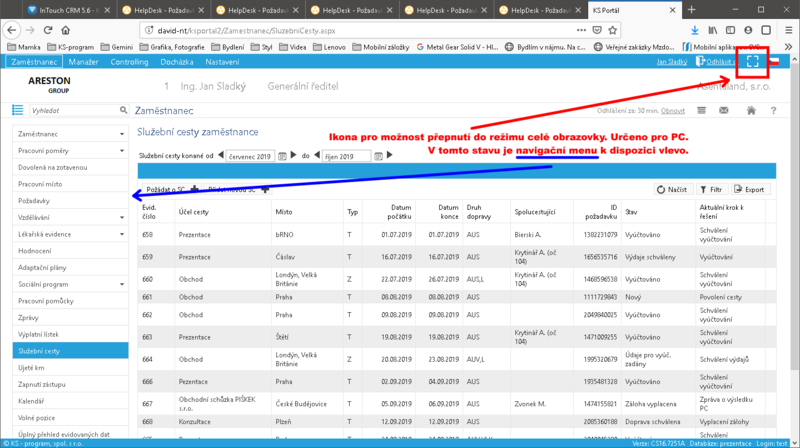Screen dimensions: 800x448
Task: Open the Nastavení top menu
Action: click(222, 62)
